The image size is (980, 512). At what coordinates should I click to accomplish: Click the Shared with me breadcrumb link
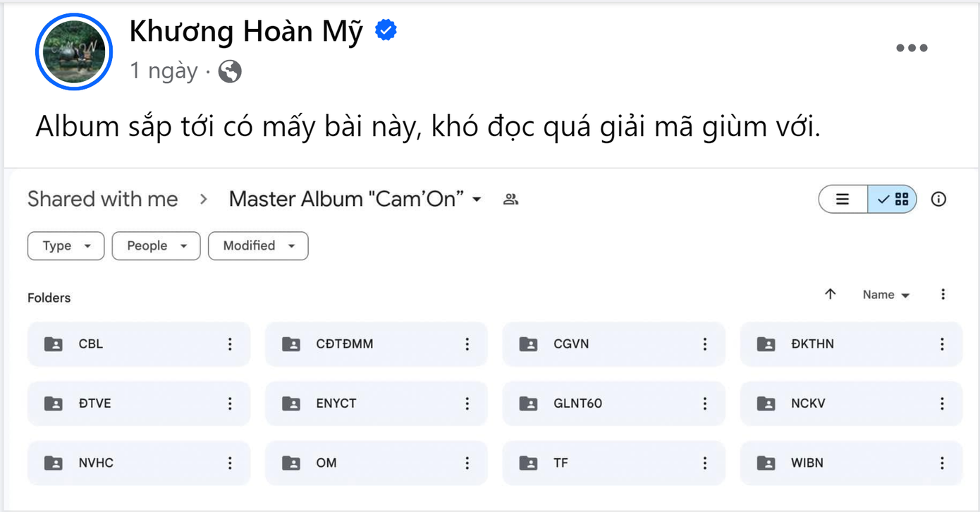coord(102,199)
